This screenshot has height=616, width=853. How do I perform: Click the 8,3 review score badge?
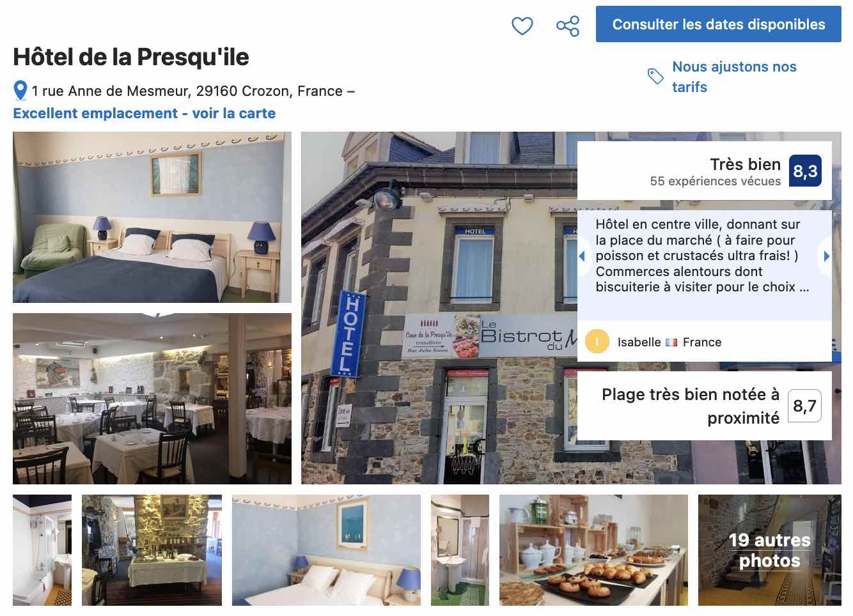805,171
